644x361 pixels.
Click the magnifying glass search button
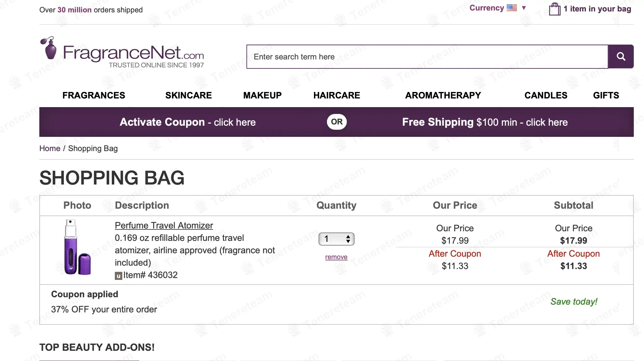tap(620, 57)
